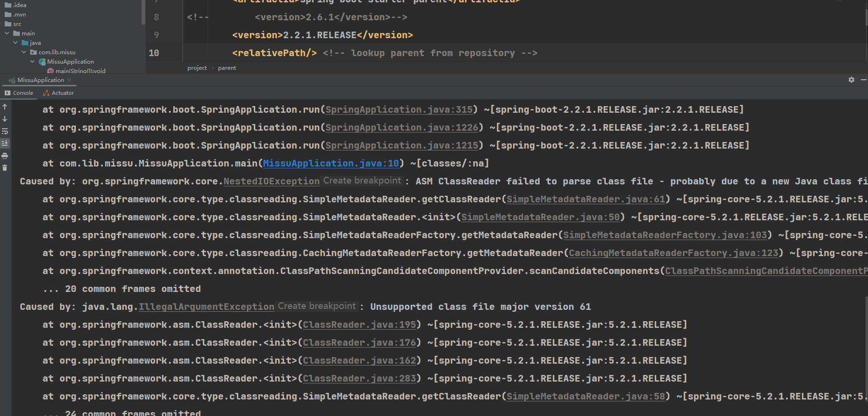Open SpringApplication.java:1226 link
Image resolution: width=868 pixels, height=416 pixels.
coord(402,127)
